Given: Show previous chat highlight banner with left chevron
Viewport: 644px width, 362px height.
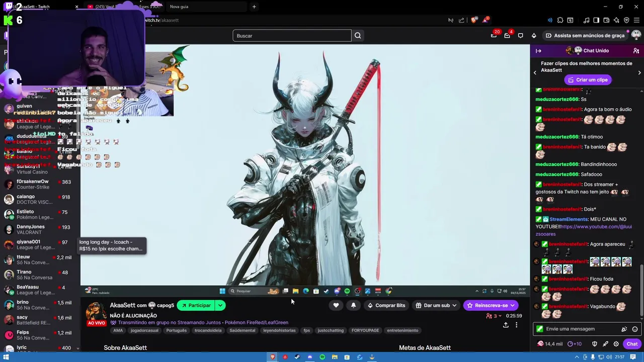Looking at the screenshot, I should 535,73.
